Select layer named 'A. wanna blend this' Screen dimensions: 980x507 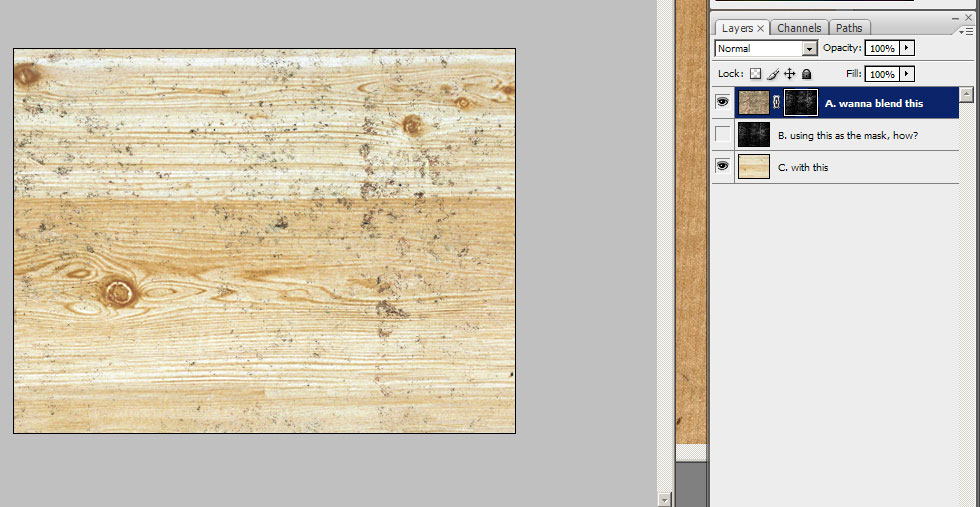(x=874, y=104)
